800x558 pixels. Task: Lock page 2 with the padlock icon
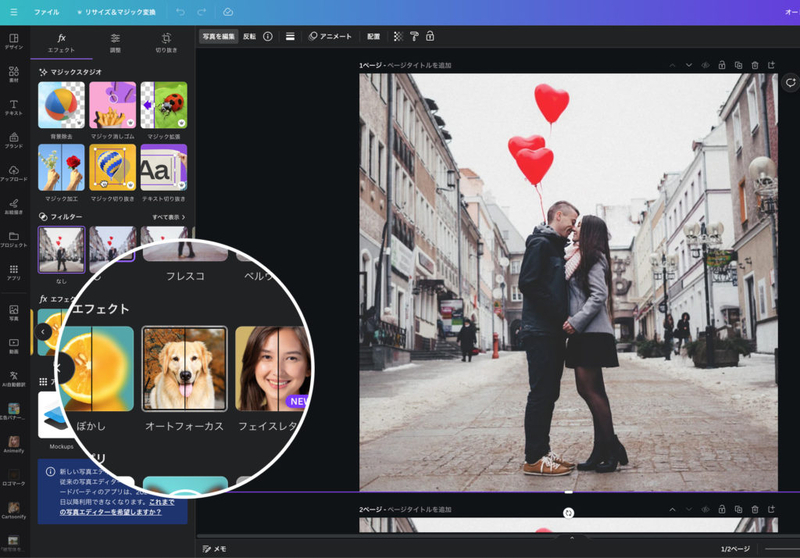tap(722, 509)
